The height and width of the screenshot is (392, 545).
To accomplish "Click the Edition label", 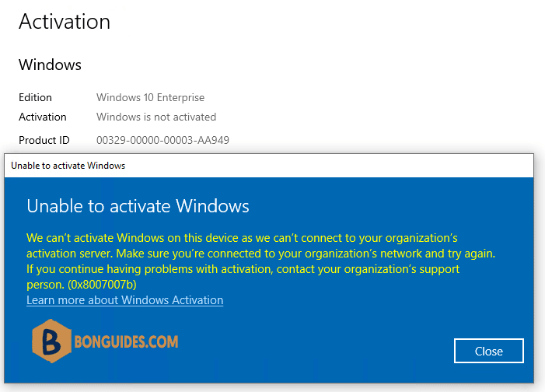I will point(35,97).
